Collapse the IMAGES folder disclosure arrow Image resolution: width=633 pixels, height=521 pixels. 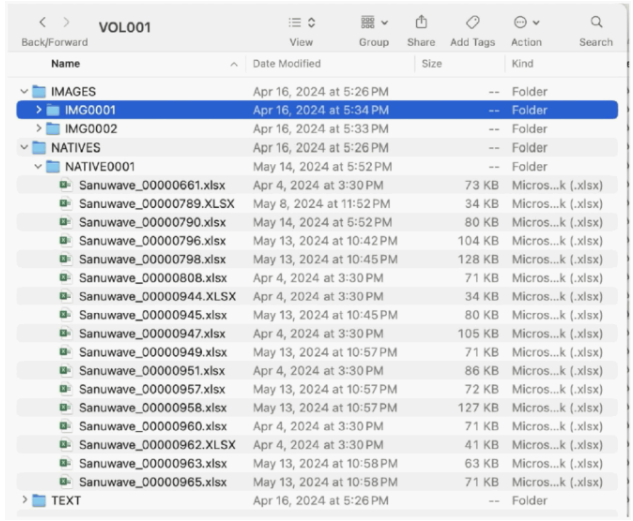point(24,91)
